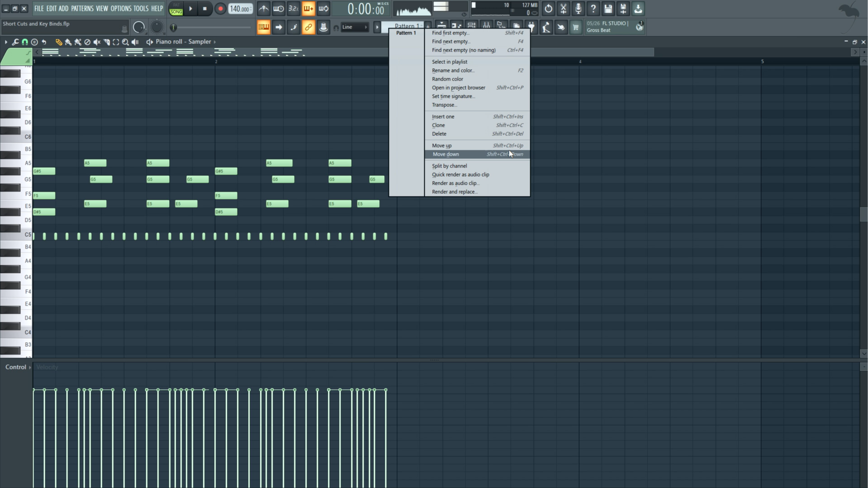The width and height of the screenshot is (868, 488).
Task: Toggle the piano roll magnet snap button
Action: tap(25, 42)
